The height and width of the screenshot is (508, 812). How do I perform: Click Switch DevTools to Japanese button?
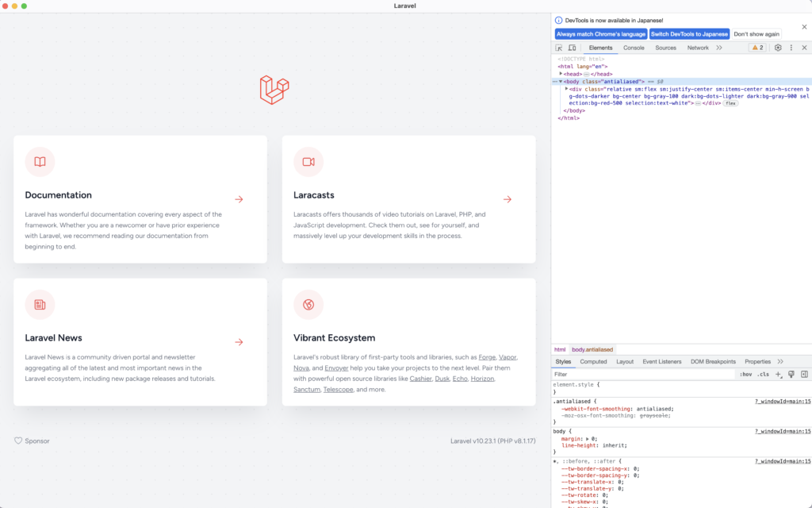(689, 34)
